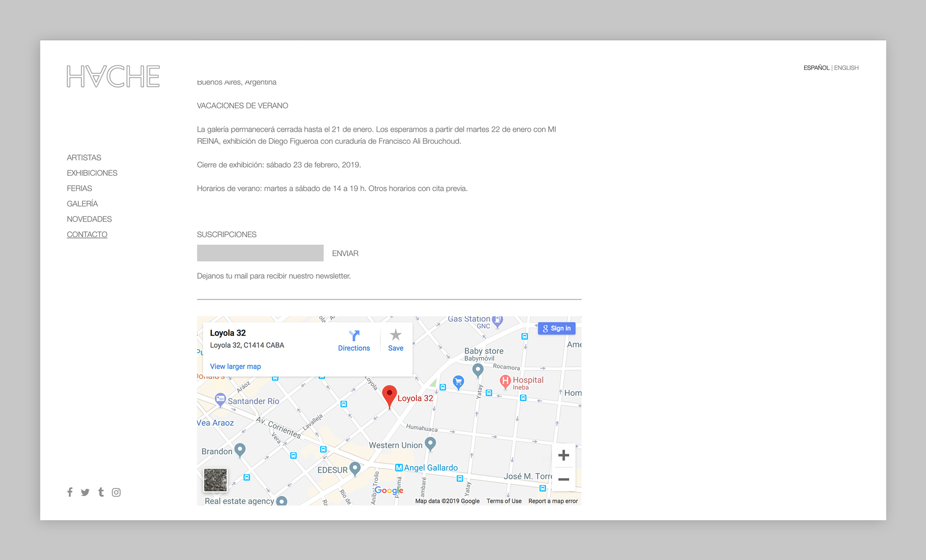This screenshot has width=926, height=560.
Task: Open the View larger map link
Action: coord(235,366)
